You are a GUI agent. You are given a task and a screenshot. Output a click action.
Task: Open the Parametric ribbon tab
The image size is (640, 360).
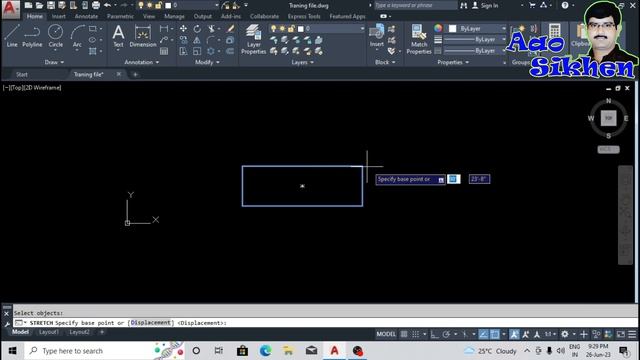(120, 16)
